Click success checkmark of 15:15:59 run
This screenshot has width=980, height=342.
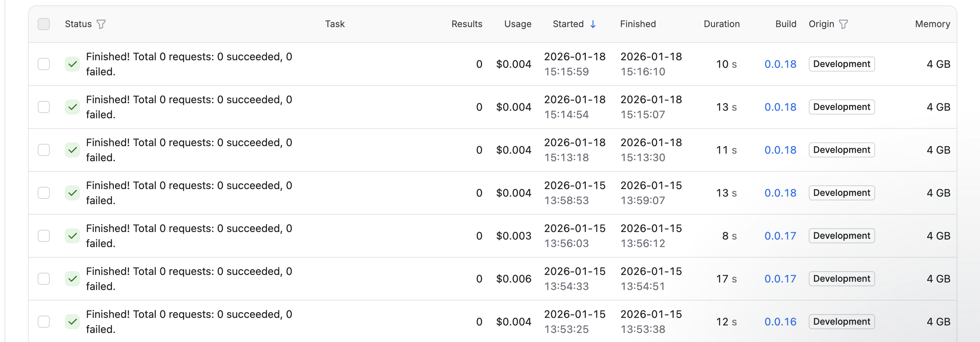(x=72, y=64)
